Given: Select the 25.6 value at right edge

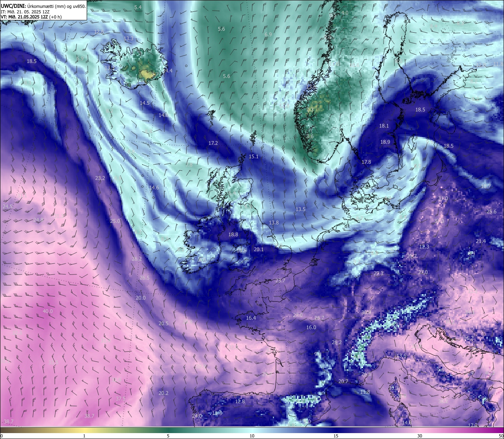Looking at the screenshot, I should (x=491, y=212).
